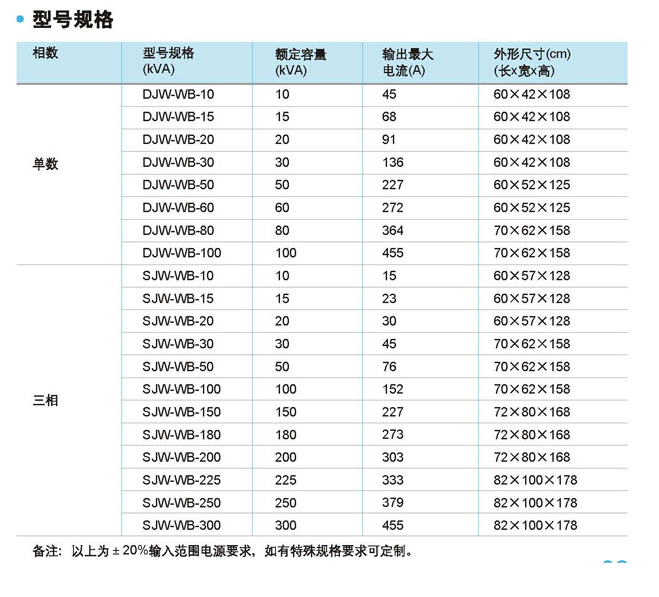This screenshot has height=597, width=659.
Task: Click the SJW-WB-10 model cell
Action: [x=178, y=275]
